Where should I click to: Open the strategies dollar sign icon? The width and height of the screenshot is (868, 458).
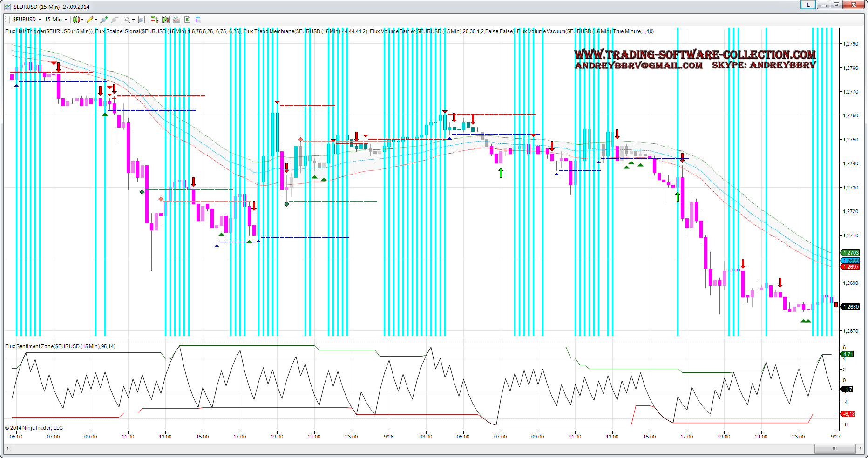(187, 20)
